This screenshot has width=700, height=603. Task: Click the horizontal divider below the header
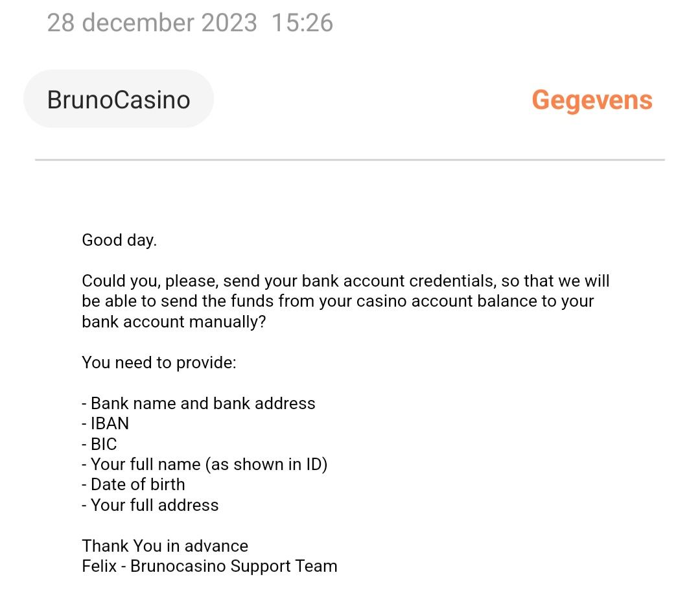tap(350, 160)
